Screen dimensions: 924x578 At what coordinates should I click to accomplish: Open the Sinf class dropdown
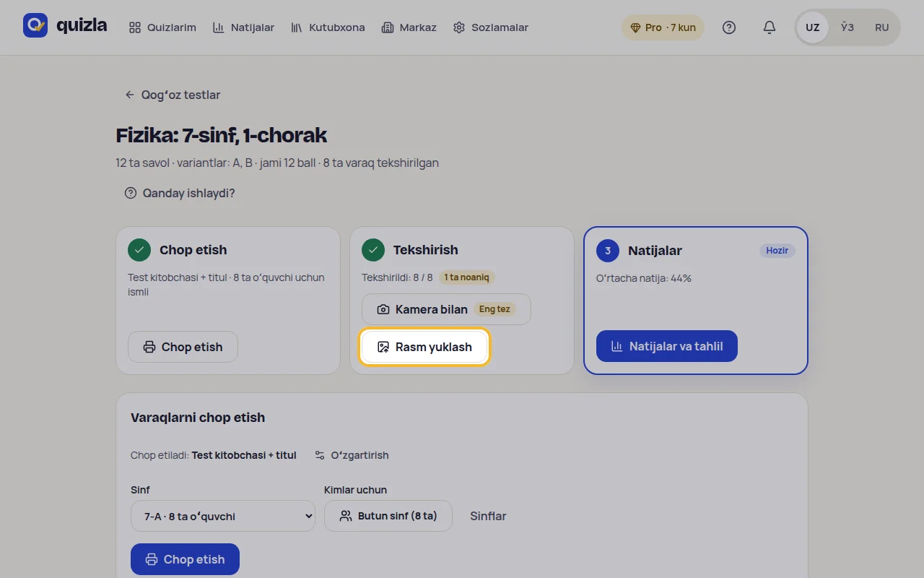coord(223,516)
